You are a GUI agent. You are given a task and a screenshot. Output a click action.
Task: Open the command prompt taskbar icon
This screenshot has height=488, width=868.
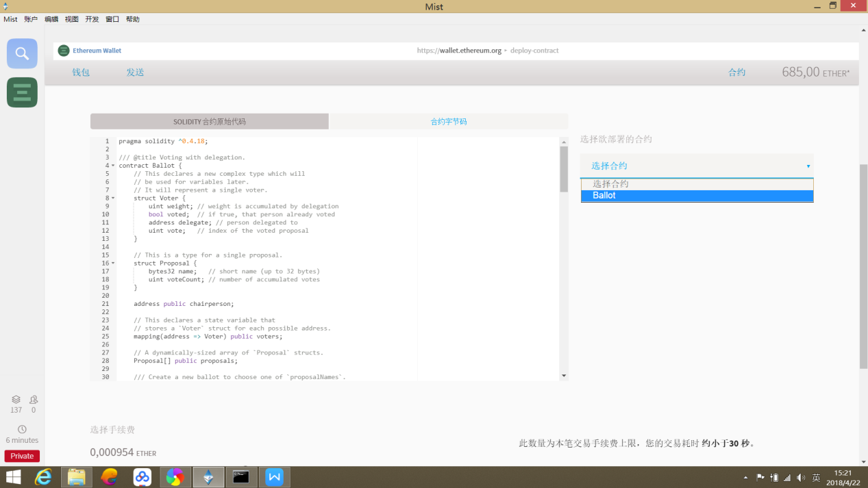pos(241,476)
